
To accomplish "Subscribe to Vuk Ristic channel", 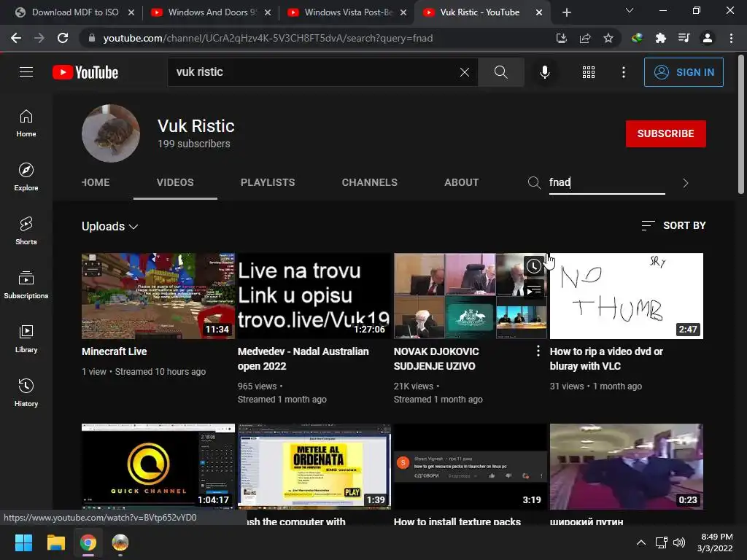I will click(x=665, y=134).
